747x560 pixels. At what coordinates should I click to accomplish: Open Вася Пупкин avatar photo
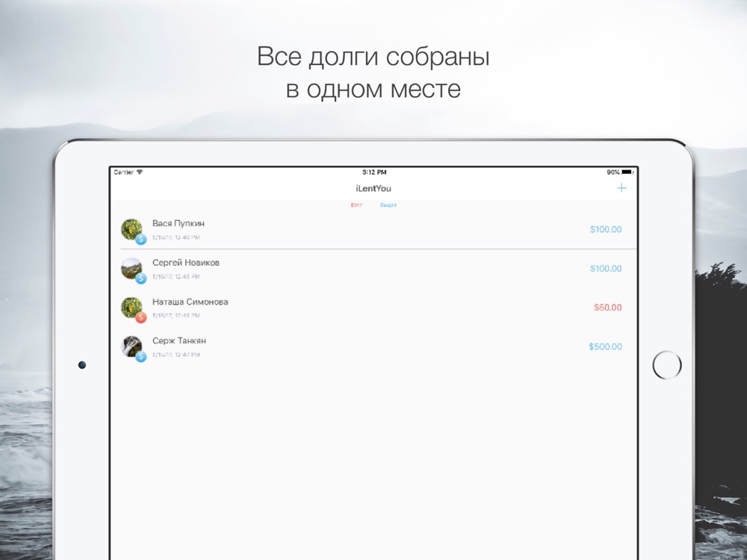[131, 229]
